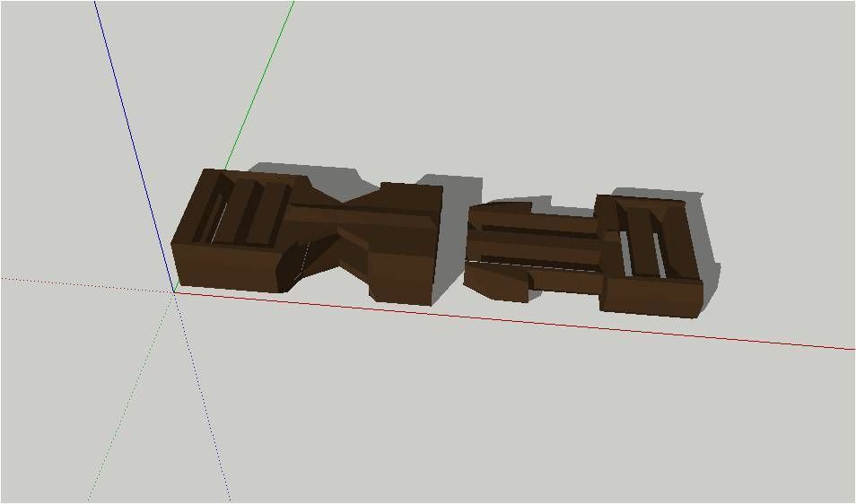Select the female buckle half model
This screenshot has height=504, width=856.
click(308, 238)
